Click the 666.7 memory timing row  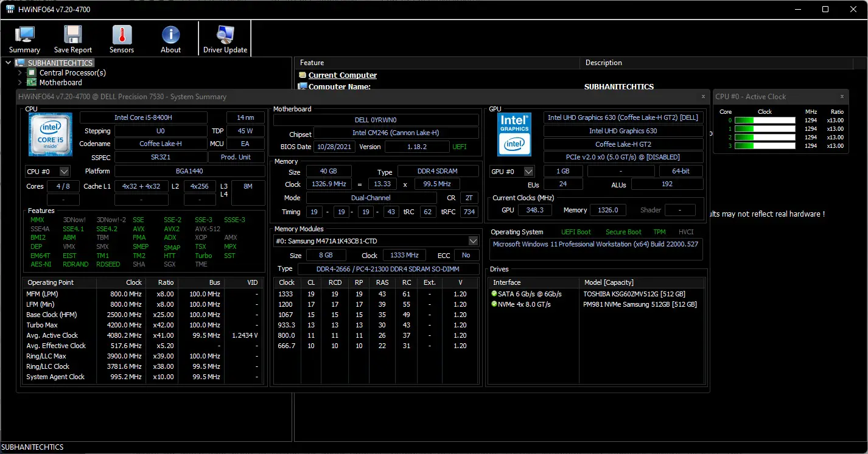tap(376, 346)
